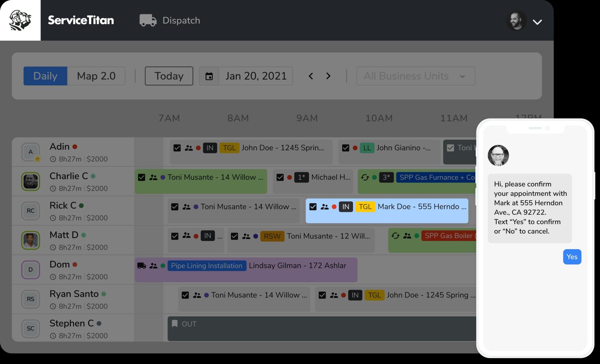Click Adin's 8h27m hours text
Viewport: 600px width, 364px height.
click(70, 159)
